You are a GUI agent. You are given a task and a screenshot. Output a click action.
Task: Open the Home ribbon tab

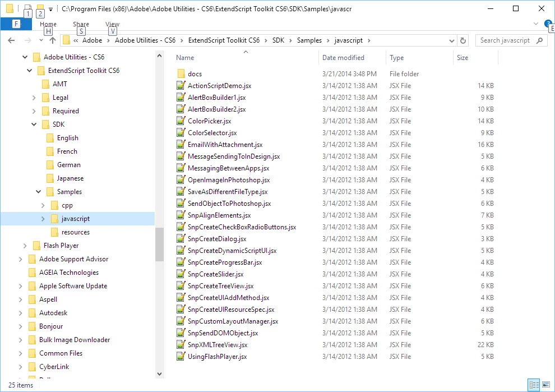click(48, 24)
